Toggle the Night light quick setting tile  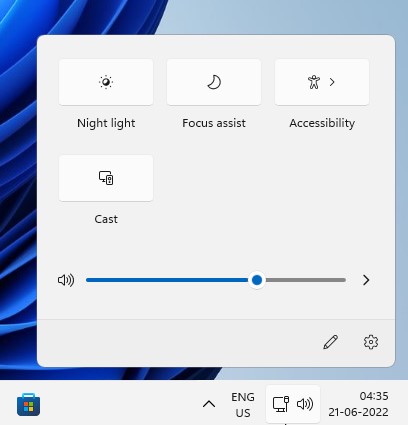coord(106,82)
